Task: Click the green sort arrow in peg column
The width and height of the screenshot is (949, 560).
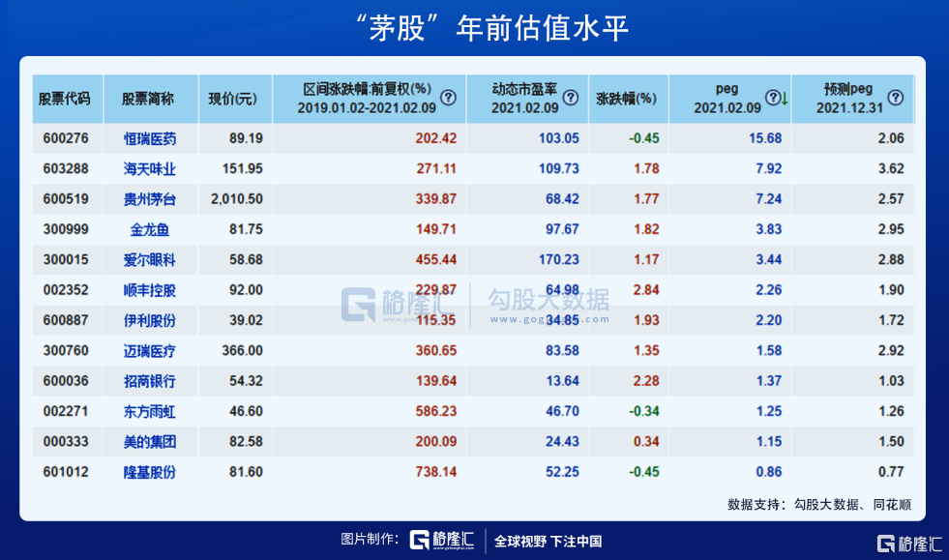Action: coord(785,99)
